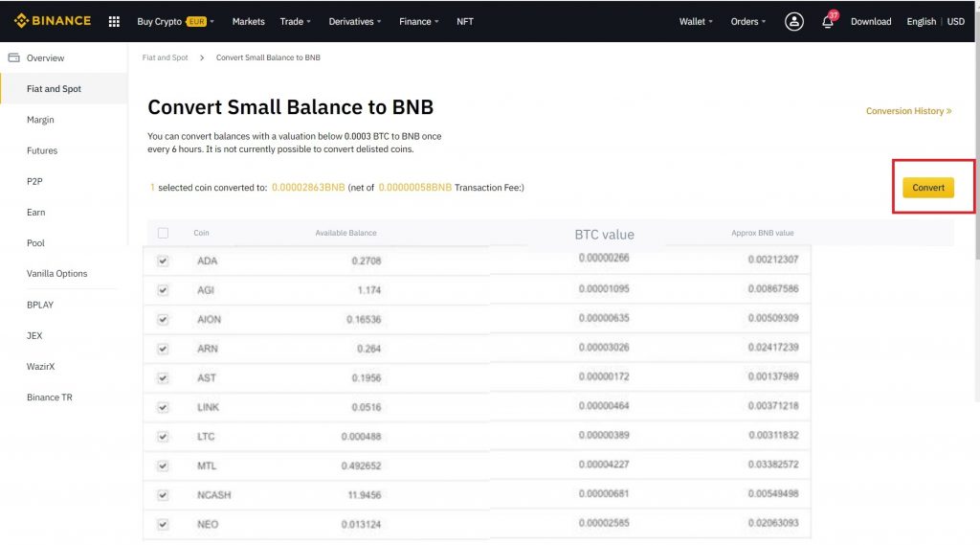Uncheck the ADA coin checkbox

tap(163, 261)
